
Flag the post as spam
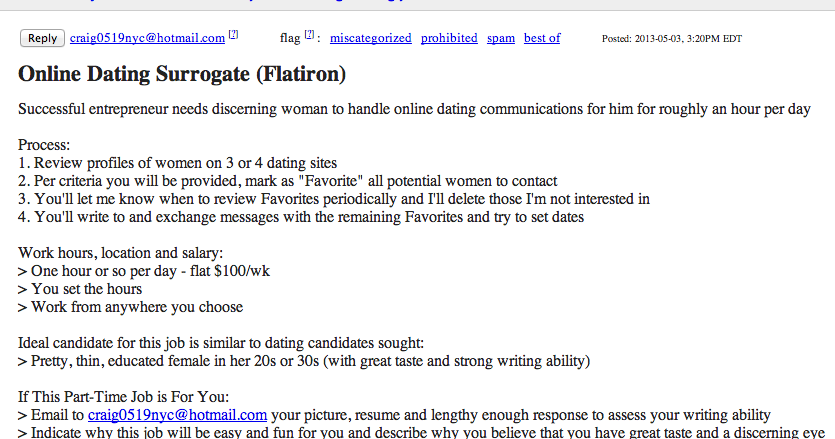click(x=501, y=38)
